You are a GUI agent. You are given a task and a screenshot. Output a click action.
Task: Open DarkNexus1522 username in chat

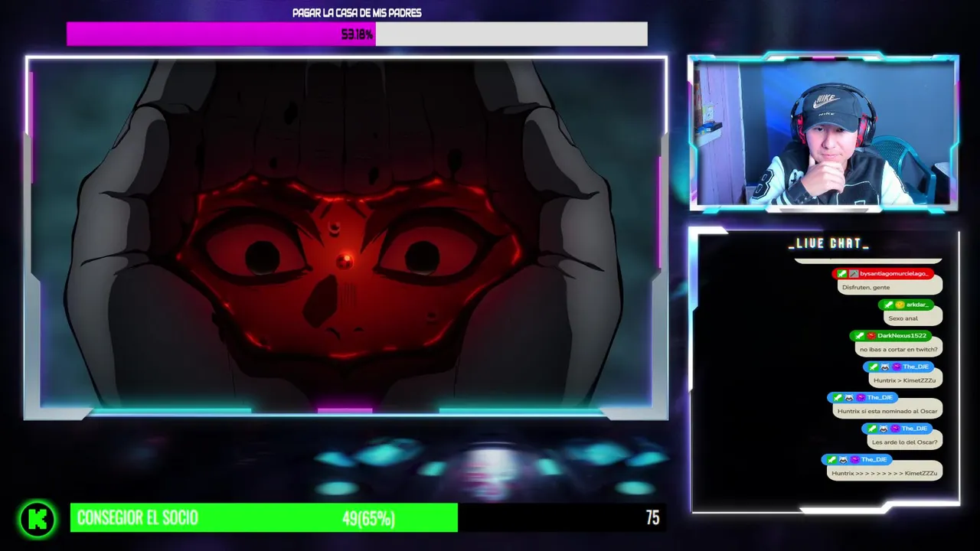(x=902, y=336)
